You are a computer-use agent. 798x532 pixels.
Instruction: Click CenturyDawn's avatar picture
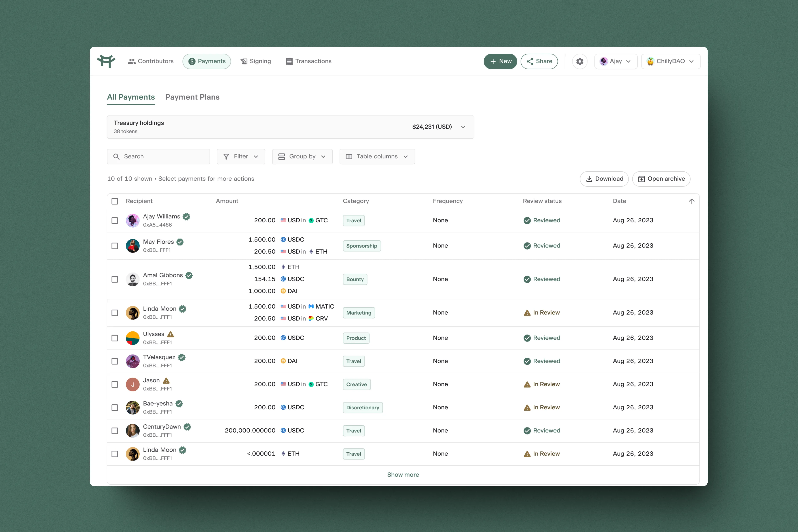point(133,431)
